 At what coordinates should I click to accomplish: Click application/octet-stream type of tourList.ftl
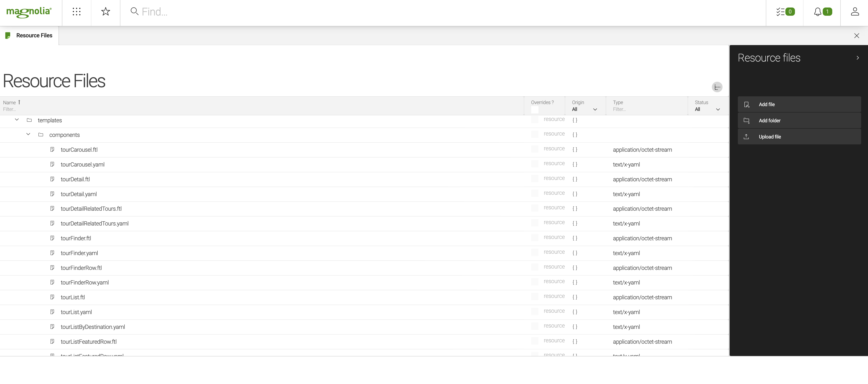pyautogui.click(x=642, y=297)
